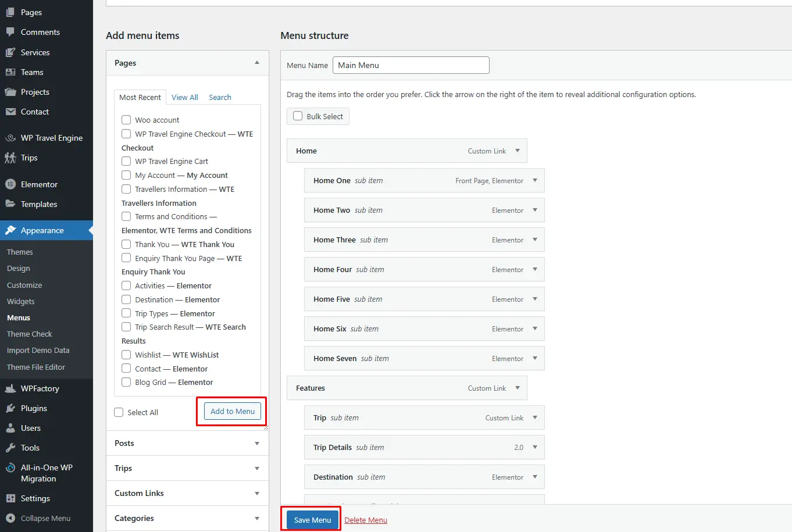Image resolution: width=792 pixels, height=532 pixels.
Task: Click the All-in-One WP Migration icon
Action: click(x=10, y=468)
